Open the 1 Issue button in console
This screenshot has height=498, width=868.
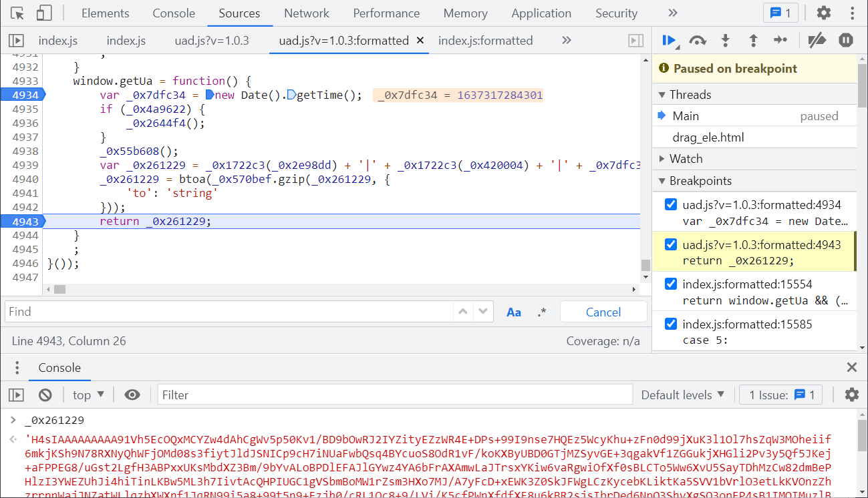[781, 395]
